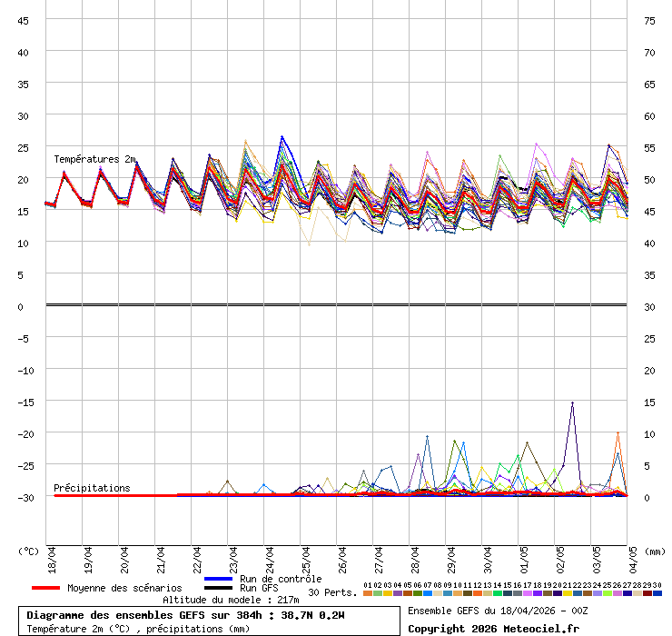672x636 pixels.
Task: Click perturbation 30 blue legend swatch
Action: coord(657,593)
